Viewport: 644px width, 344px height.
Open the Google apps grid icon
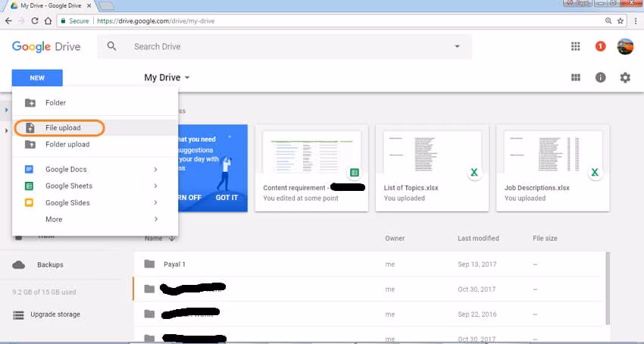(x=575, y=46)
